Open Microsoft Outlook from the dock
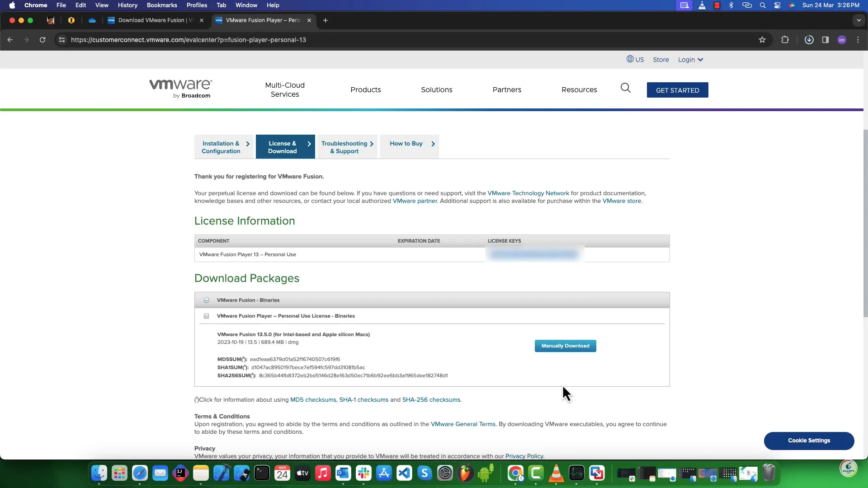 pos(343,473)
